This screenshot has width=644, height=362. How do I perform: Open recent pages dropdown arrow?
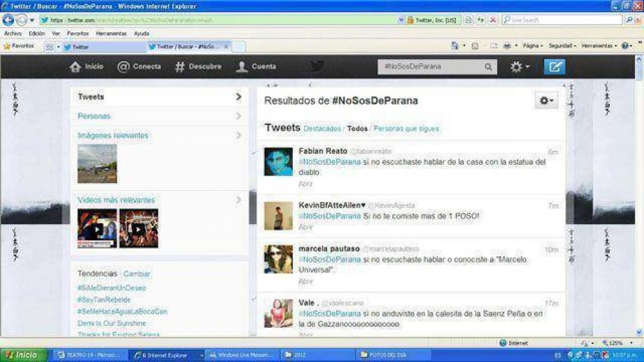[x=32, y=20]
